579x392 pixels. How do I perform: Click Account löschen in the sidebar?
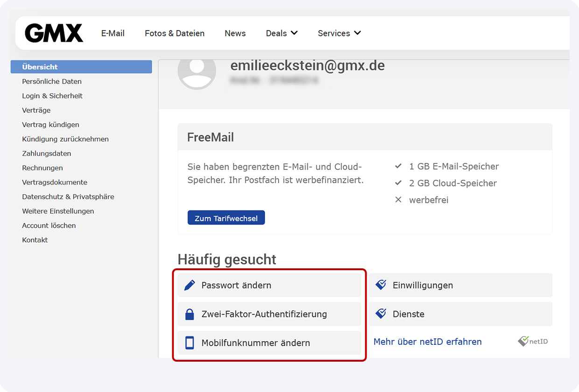49,225
